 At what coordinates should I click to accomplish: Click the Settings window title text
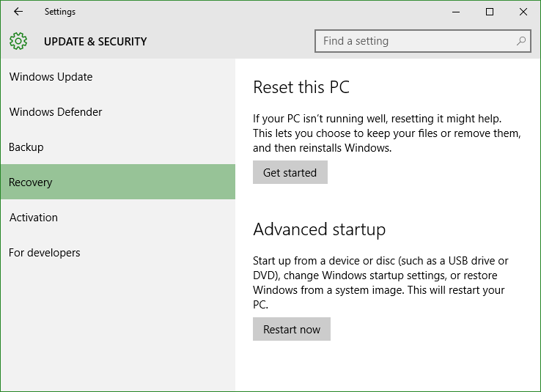60,12
